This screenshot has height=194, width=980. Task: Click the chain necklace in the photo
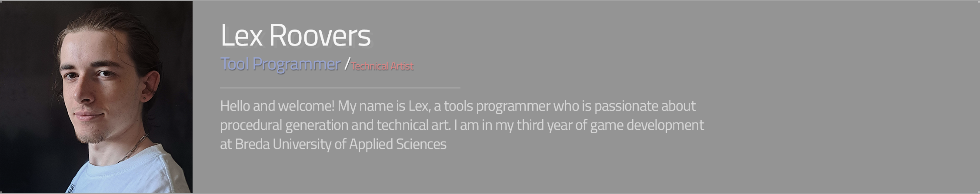[x=133, y=150]
